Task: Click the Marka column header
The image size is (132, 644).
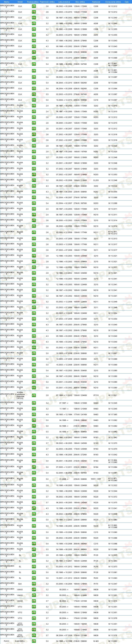Action: point(7,2)
